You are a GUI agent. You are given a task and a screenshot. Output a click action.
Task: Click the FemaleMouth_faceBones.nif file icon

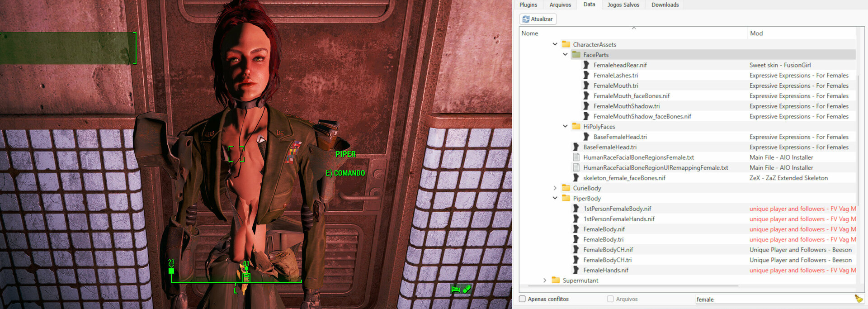586,96
